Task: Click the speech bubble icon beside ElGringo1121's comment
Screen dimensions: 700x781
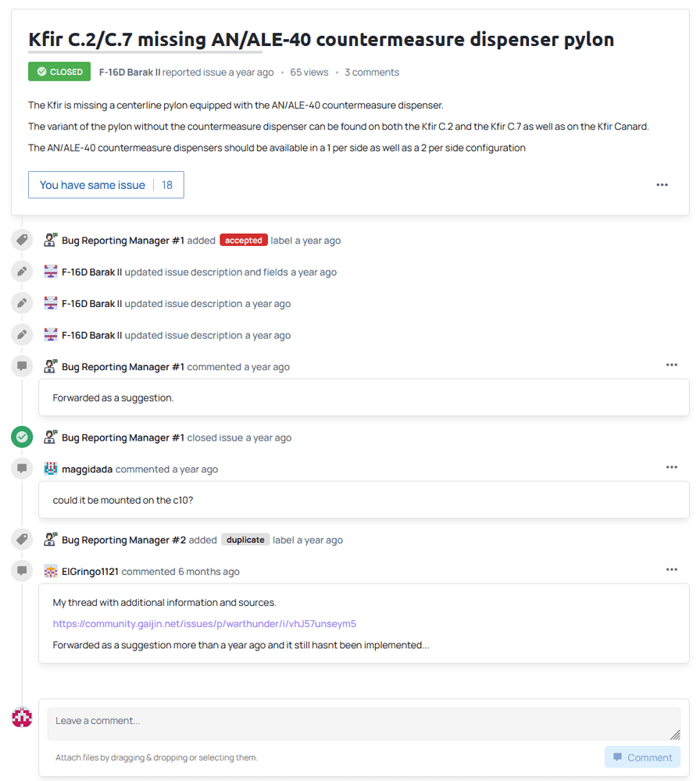Action: [22, 571]
